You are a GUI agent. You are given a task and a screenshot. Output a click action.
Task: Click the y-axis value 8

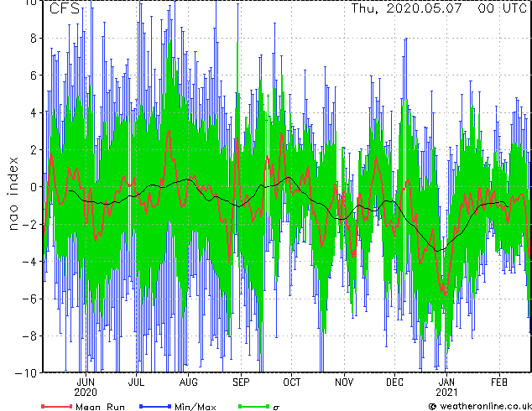pos(34,39)
